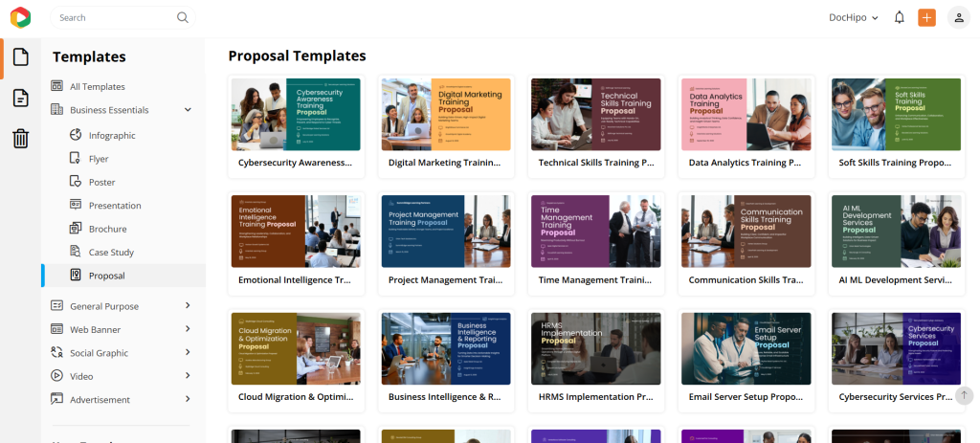Open Business Intelligence & Reporting thumbnail
Screen dimensions: 980x443
446,348
